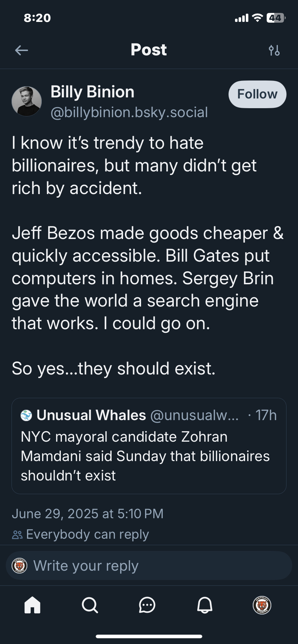This screenshot has height=644, width=298.
Task: Tap Billy Binion display name
Action: 92,92
